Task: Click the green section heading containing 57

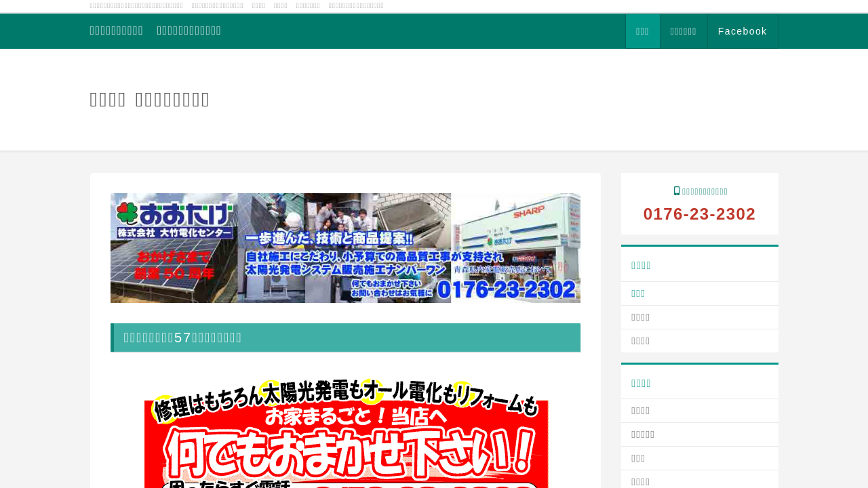Action: click(345, 338)
